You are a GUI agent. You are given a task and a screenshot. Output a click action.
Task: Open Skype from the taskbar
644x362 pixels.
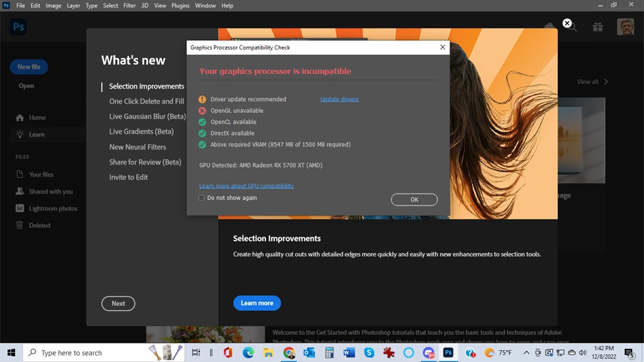click(x=369, y=353)
